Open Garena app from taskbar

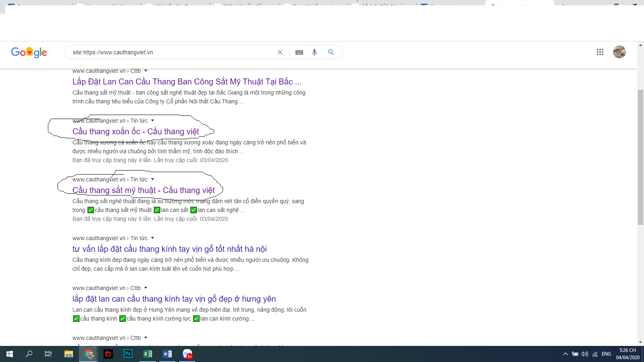108,354
